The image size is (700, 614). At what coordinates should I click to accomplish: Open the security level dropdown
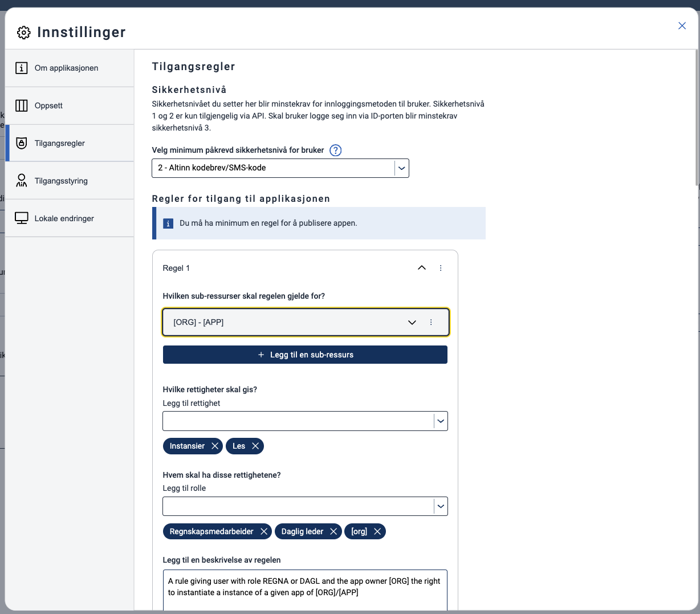[280, 168]
